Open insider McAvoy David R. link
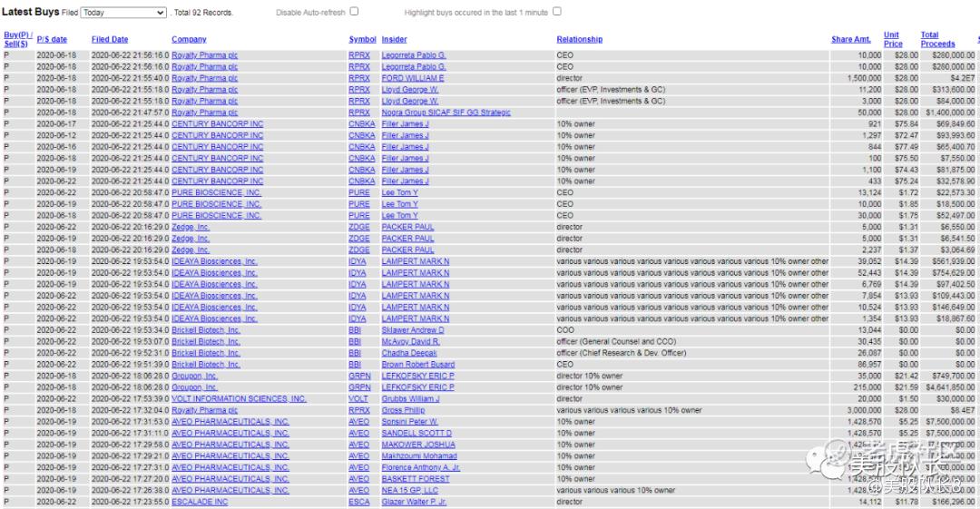 (x=411, y=342)
